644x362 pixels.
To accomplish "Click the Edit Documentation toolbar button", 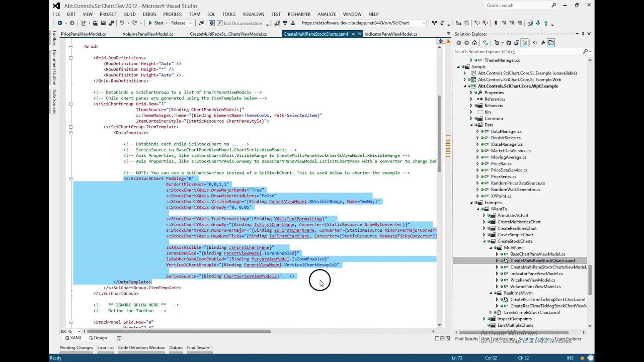I will (239, 23).
